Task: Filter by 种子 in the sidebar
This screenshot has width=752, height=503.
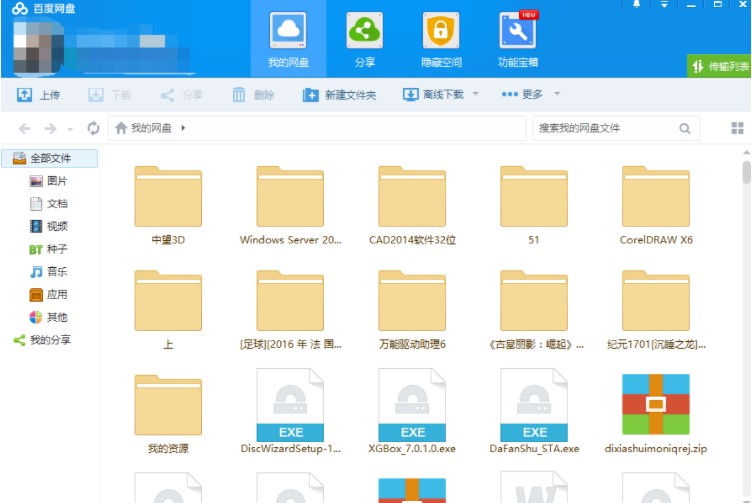Action: pyautogui.click(x=48, y=249)
